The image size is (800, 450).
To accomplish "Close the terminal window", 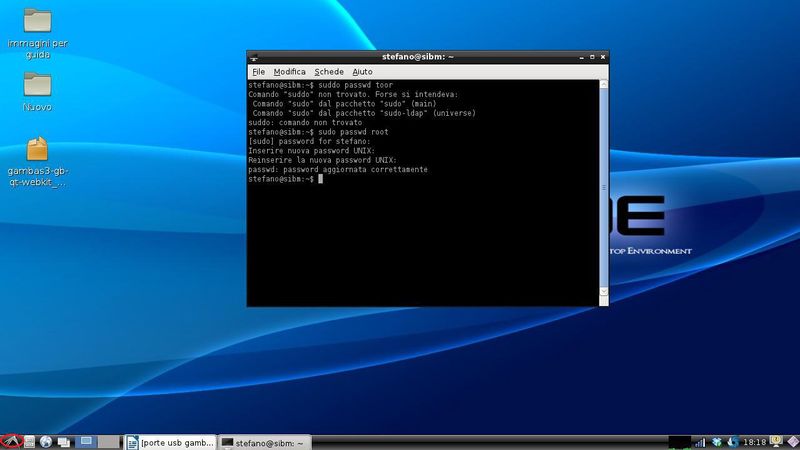I will click(603, 57).
